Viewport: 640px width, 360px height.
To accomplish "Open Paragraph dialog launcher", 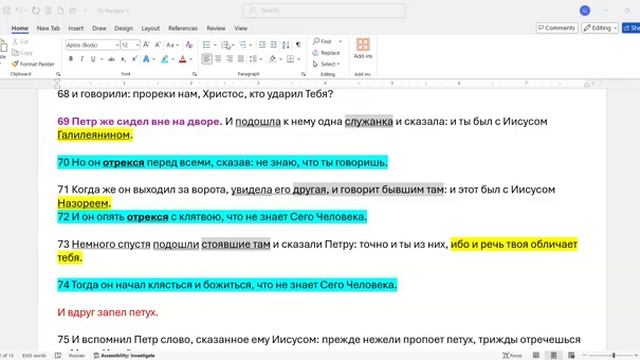I will pyautogui.click(x=303, y=74).
